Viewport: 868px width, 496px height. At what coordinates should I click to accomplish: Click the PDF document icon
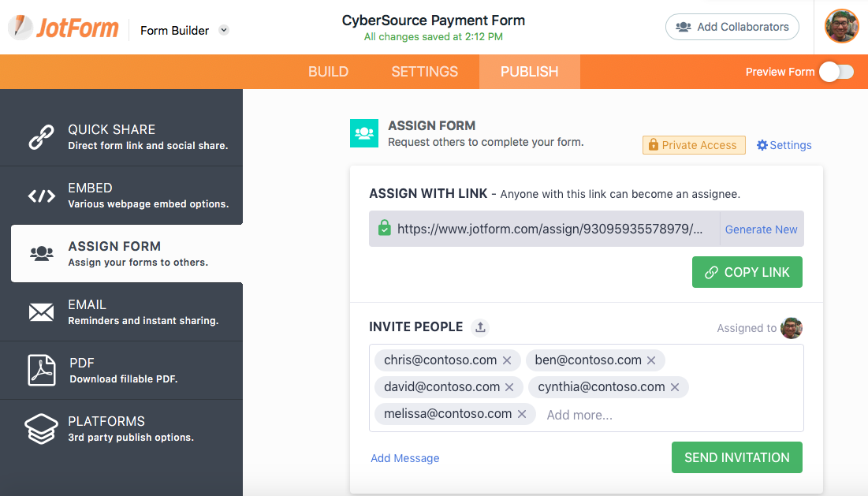tap(41, 371)
